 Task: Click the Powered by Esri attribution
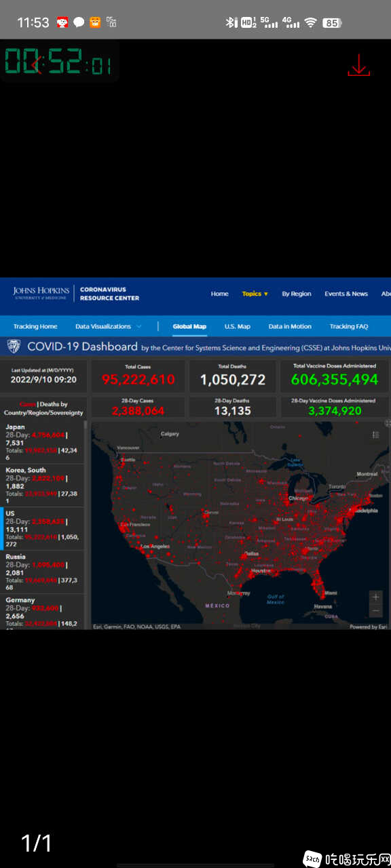[x=369, y=627]
